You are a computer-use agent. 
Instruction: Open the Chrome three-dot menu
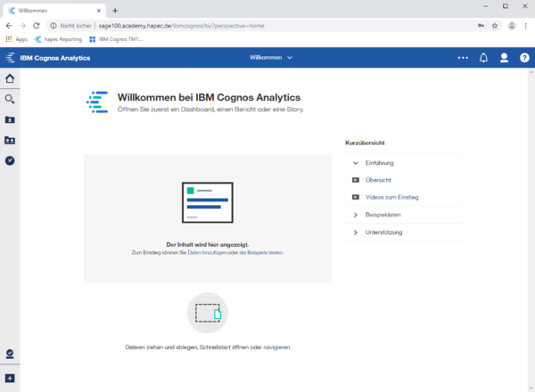[526, 26]
